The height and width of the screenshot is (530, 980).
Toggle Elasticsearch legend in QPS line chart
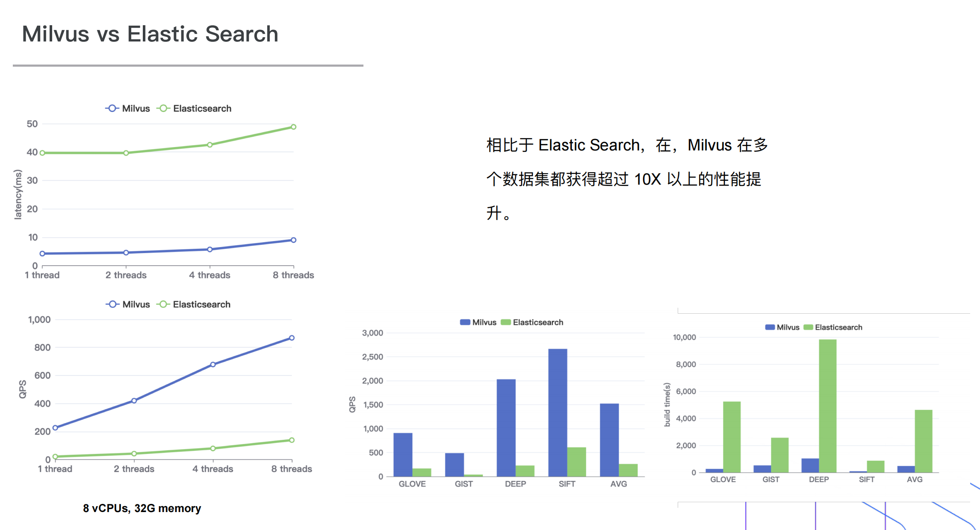(x=194, y=304)
